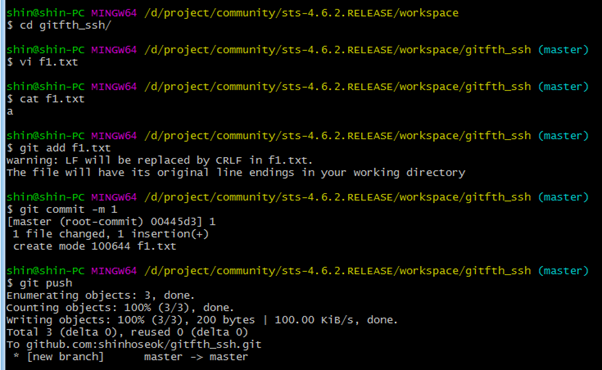Click 'Enumerating objects: 3, done.' line
Screen dimensions: 602x370
coord(101,296)
